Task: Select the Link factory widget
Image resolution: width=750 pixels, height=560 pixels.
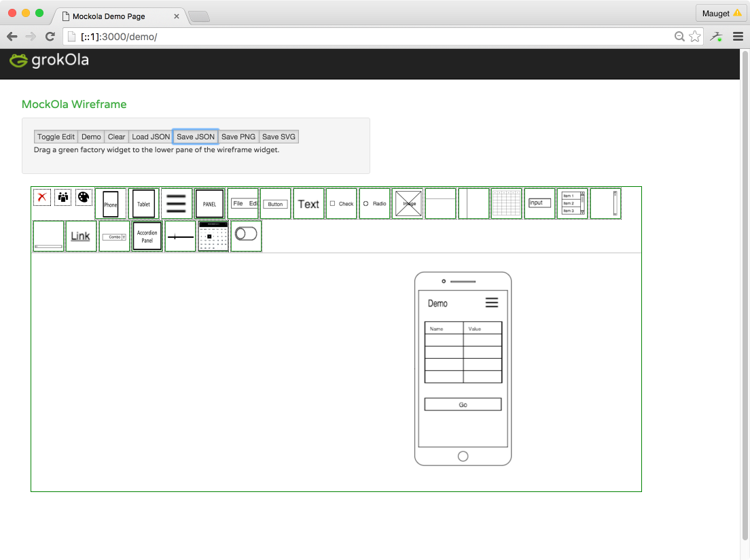Action: tap(81, 236)
